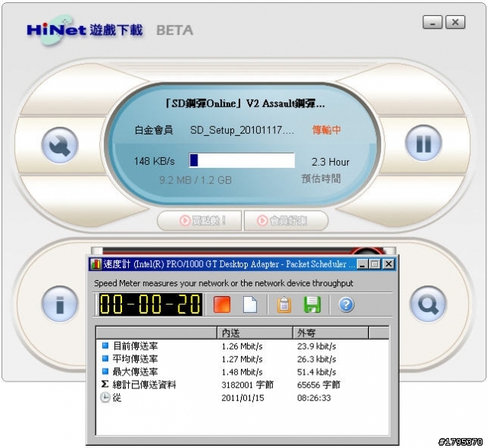Screen dimensions: 488x448
Task: Click the 白金會員 membership label
Action: click(x=154, y=130)
